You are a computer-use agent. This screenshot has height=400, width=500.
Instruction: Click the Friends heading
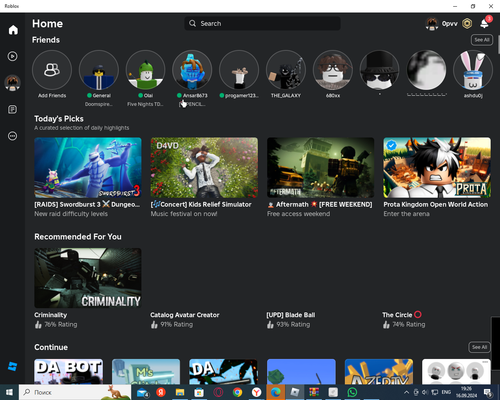click(46, 40)
